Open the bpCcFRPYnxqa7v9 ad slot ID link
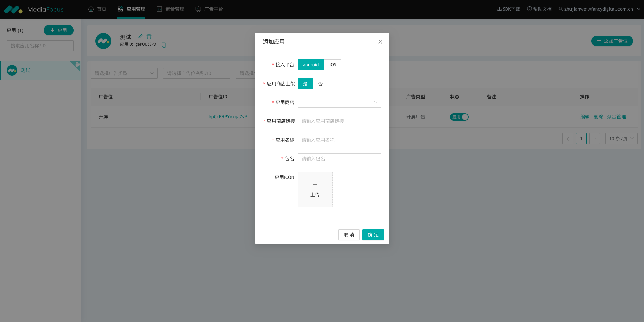644x322 pixels. tap(228, 117)
